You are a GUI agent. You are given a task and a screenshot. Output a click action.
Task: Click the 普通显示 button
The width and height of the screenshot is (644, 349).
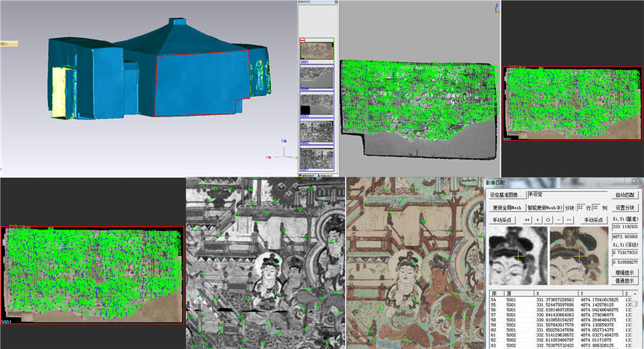pyautogui.click(x=625, y=282)
